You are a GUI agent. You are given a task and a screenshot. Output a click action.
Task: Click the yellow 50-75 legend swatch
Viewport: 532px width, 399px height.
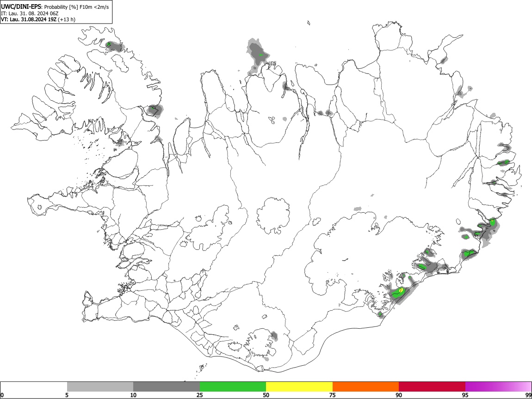coord(299,387)
